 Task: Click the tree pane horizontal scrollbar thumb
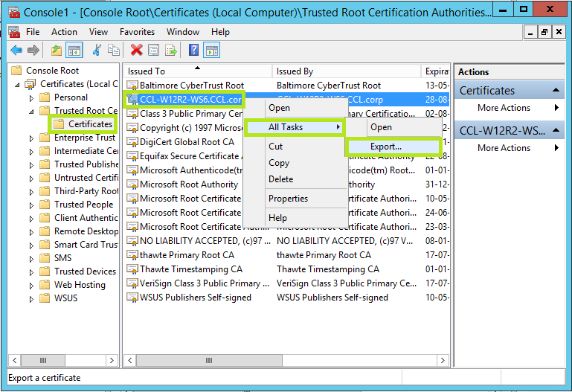pos(43,360)
